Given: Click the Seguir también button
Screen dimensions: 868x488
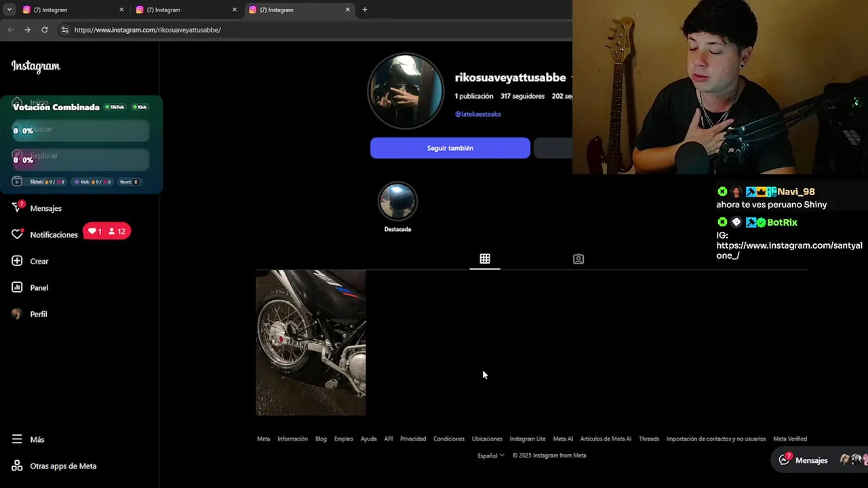Looking at the screenshot, I should click(450, 148).
